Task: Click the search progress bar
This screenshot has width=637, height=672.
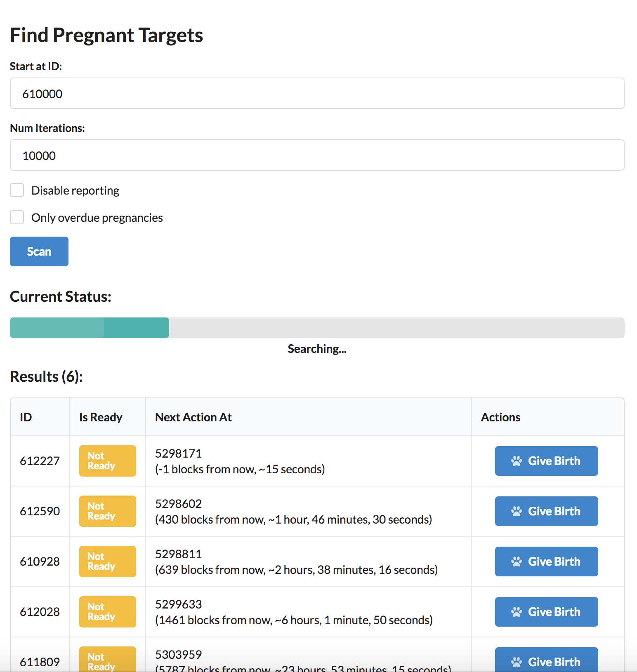Action: [317, 328]
